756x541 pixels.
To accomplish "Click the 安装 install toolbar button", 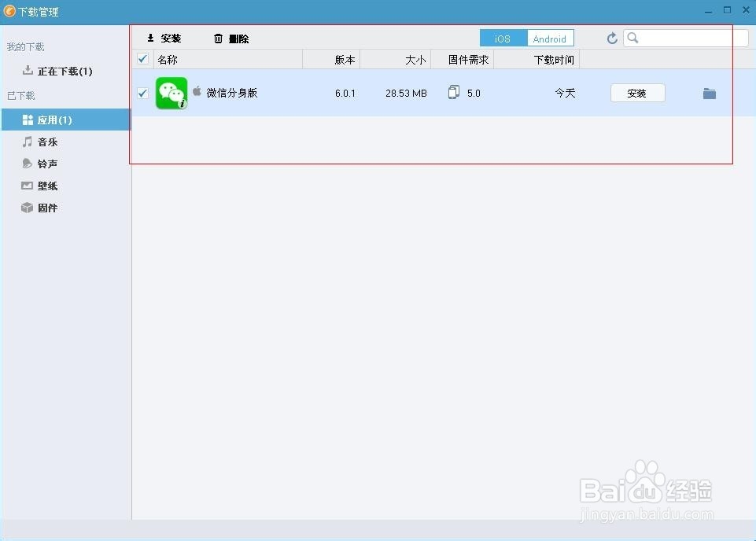I will 164,38.
